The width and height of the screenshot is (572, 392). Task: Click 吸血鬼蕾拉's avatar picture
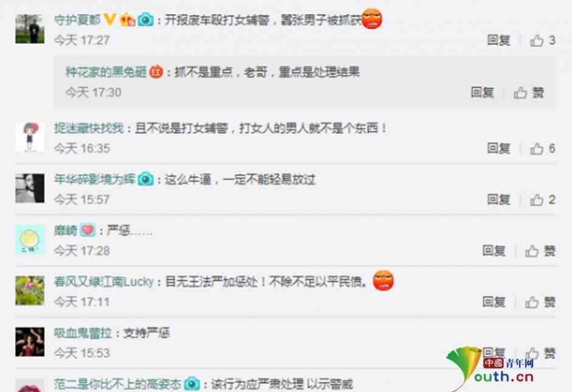pos(30,341)
